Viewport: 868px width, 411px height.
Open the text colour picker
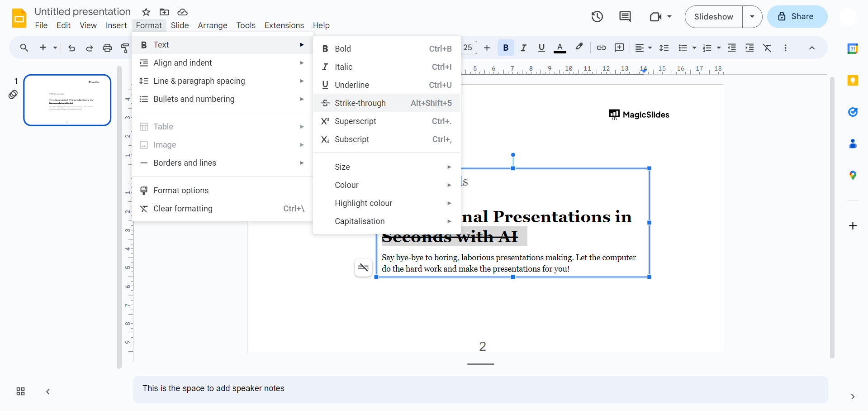coord(560,48)
